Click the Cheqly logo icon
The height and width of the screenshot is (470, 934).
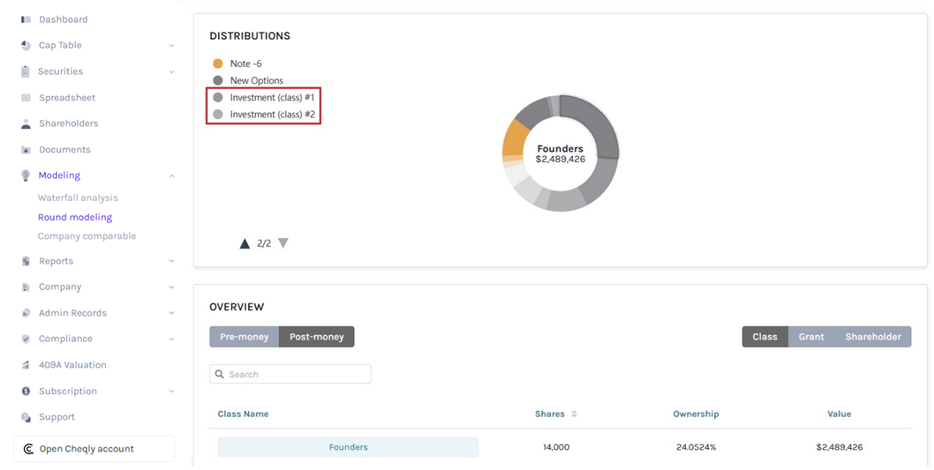tap(28, 449)
